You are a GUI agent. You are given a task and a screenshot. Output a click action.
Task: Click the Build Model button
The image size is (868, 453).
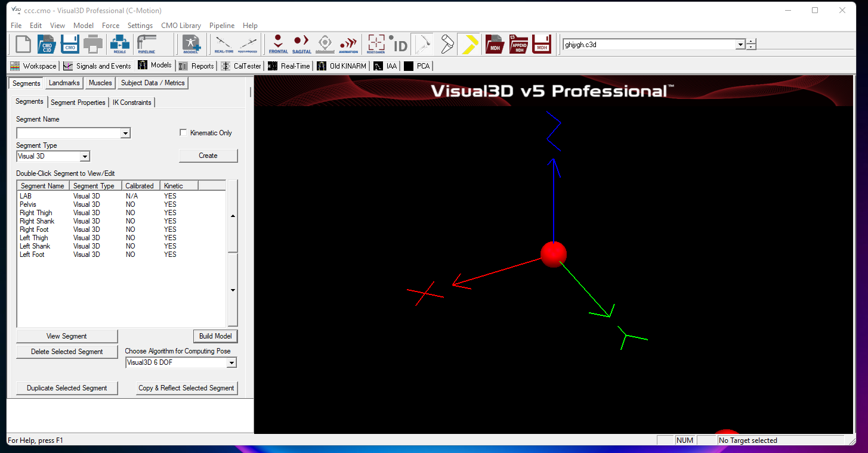point(215,336)
